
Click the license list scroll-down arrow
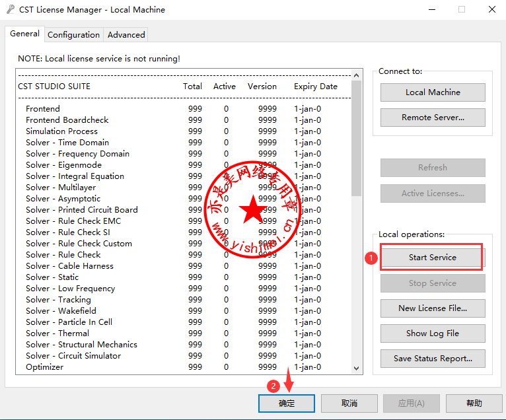[x=356, y=368]
